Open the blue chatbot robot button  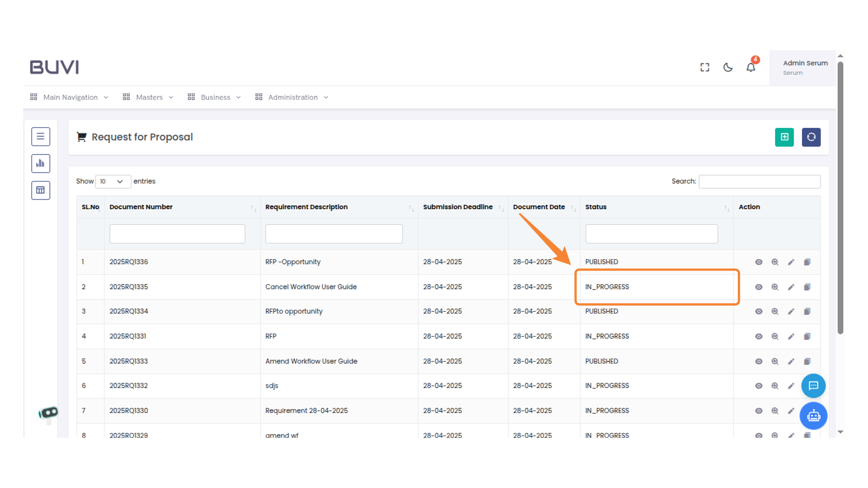(813, 416)
